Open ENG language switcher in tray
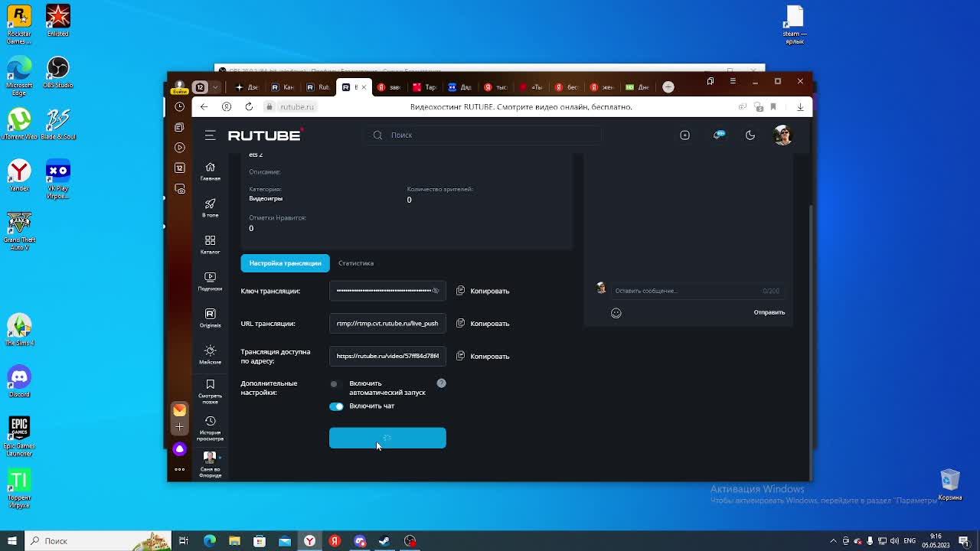 point(910,541)
